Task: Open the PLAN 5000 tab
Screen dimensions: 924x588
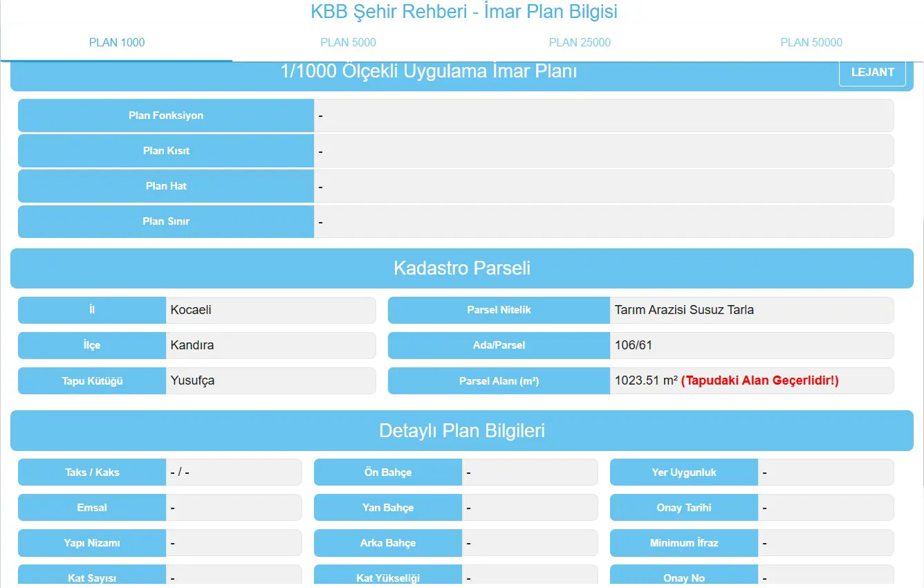Action: (x=348, y=43)
